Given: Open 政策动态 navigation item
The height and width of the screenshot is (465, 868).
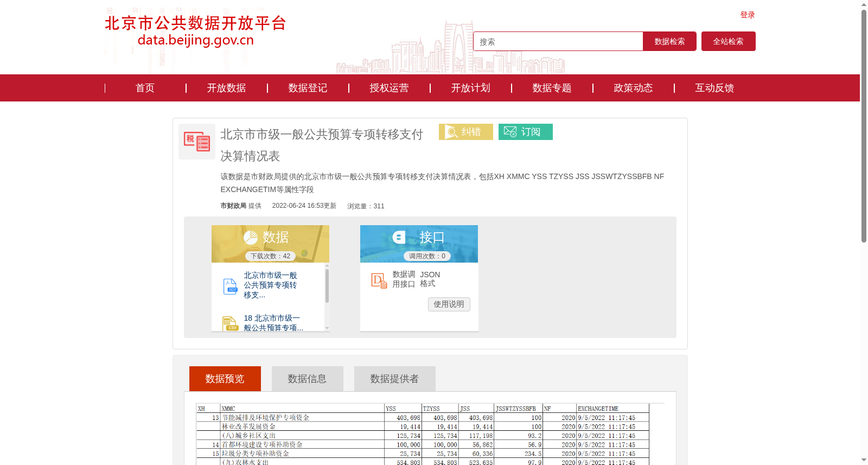Looking at the screenshot, I should [633, 88].
